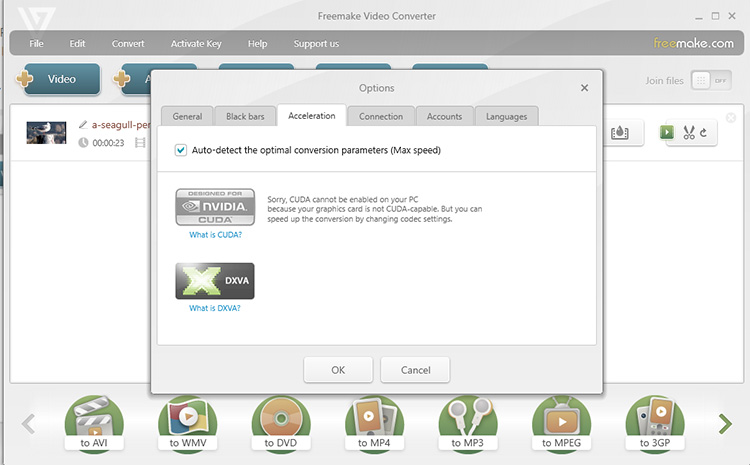Viewport: 750px width, 465px height.
Task: Pick the to MP4 conversion icon
Action: tap(374, 423)
